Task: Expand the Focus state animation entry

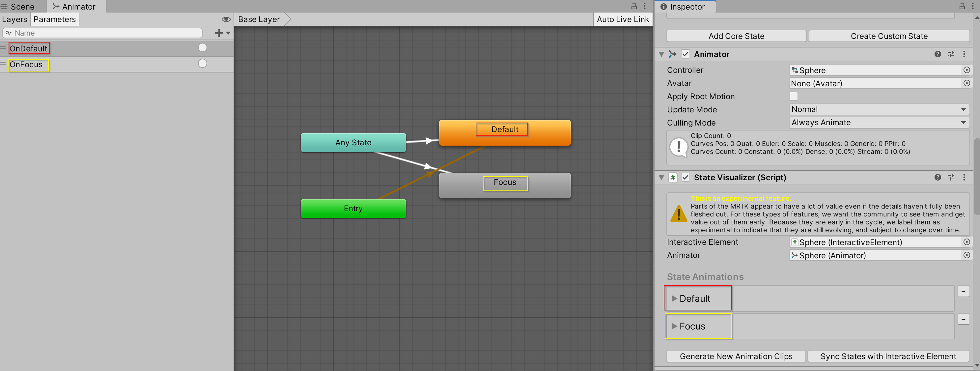Action: click(x=674, y=326)
